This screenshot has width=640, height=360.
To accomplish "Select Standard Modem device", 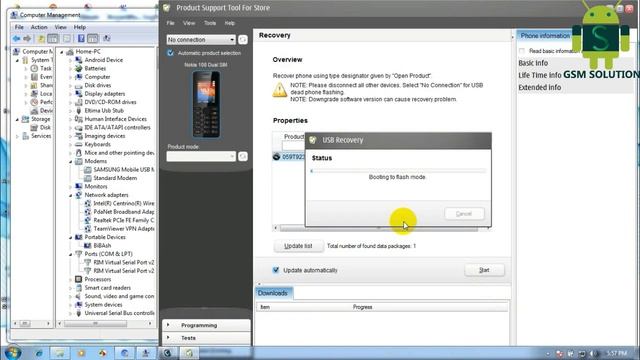I will (115, 178).
